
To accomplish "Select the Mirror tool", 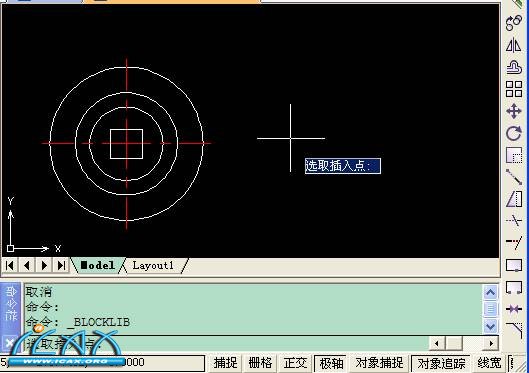I will coord(514,45).
